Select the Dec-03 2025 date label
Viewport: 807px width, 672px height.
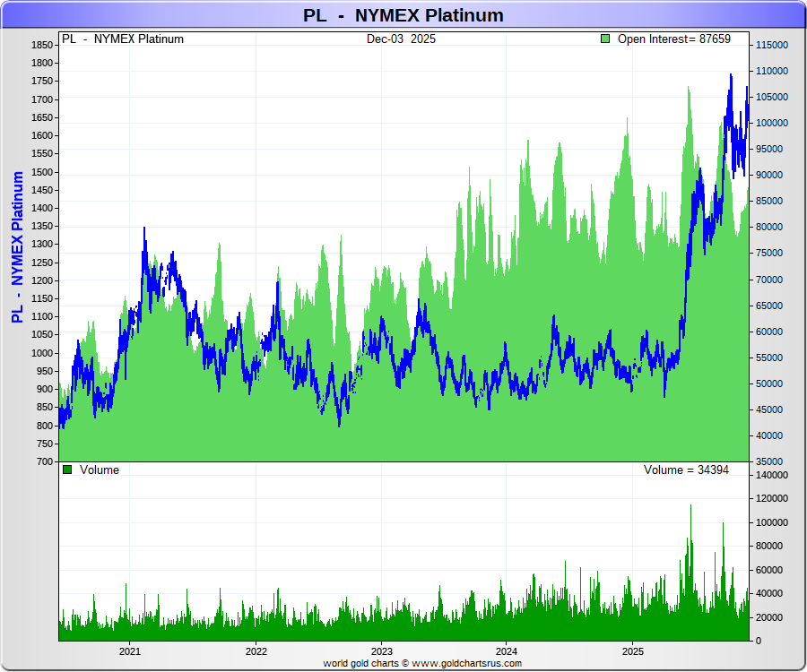tap(401, 39)
